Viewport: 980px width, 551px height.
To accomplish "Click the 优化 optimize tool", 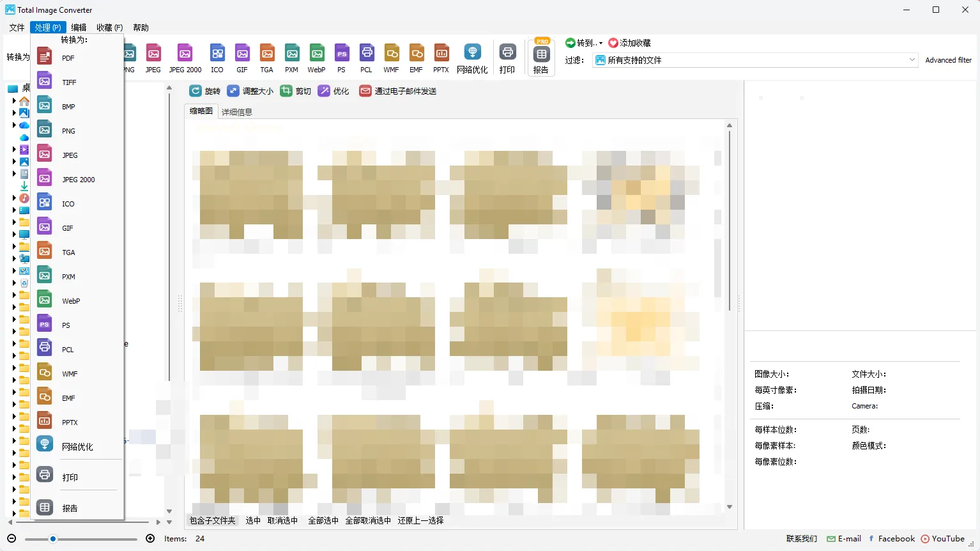I will pyautogui.click(x=333, y=91).
